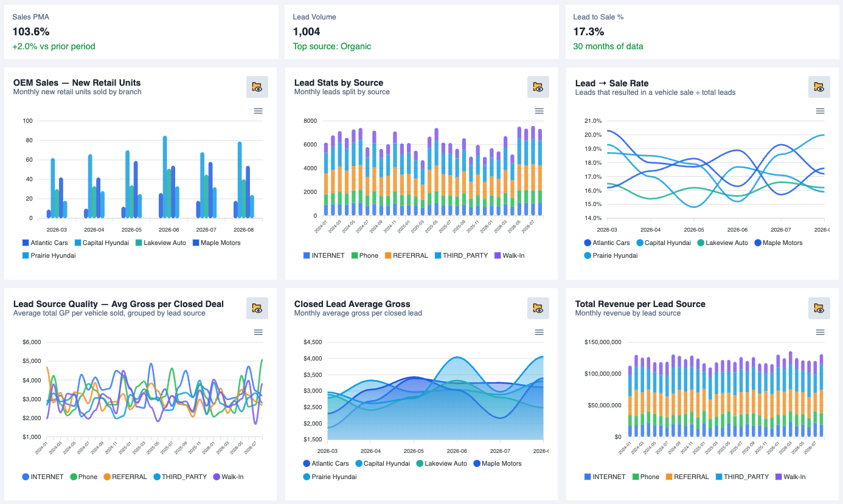Open hamburger menu on Lead Source Quality chart
Viewport: 843px width, 504px height.
[x=258, y=332]
